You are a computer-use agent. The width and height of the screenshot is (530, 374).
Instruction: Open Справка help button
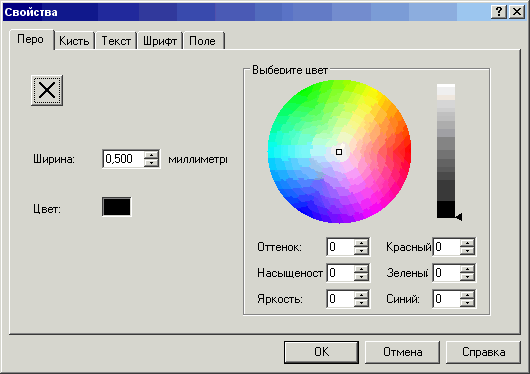[x=483, y=352]
